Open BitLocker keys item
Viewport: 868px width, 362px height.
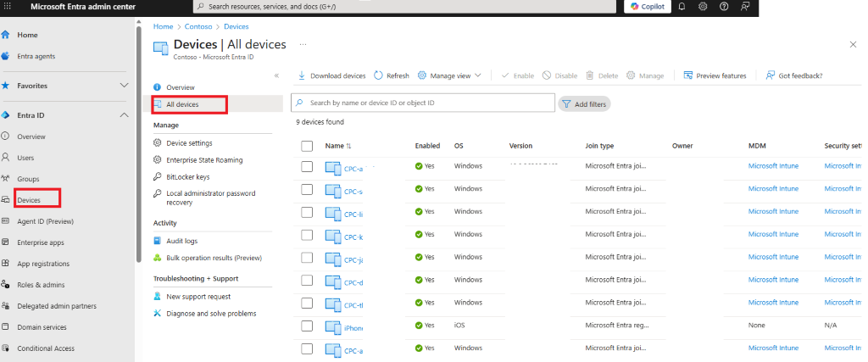tap(187, 177)
